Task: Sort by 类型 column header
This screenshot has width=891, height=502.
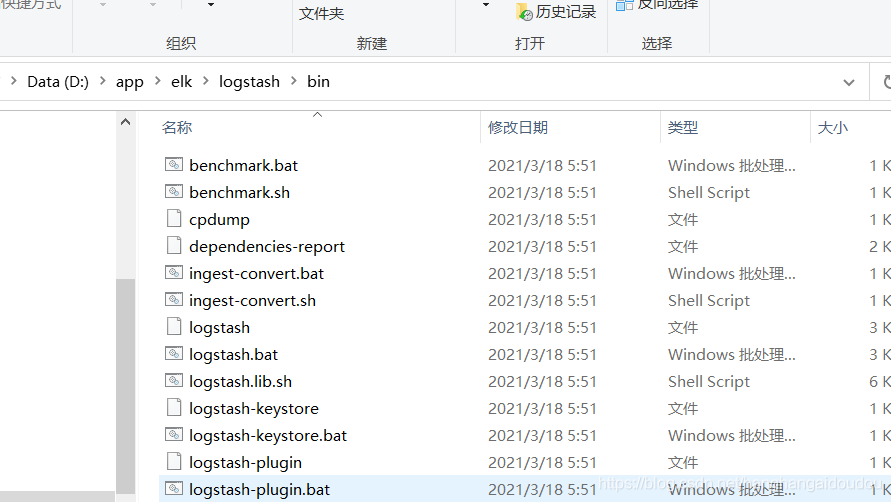Action: tap(682, 127)
